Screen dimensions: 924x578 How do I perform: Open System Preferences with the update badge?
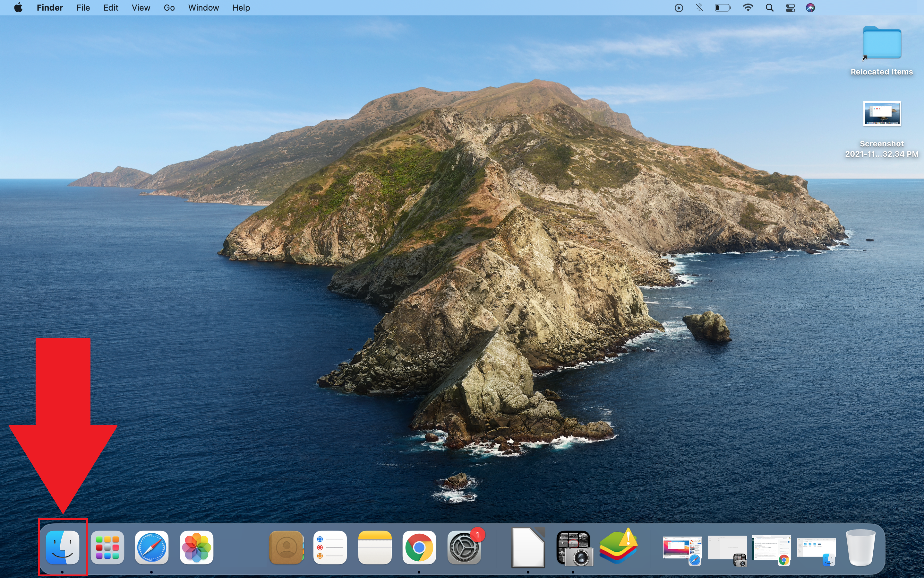pos(464,547)
